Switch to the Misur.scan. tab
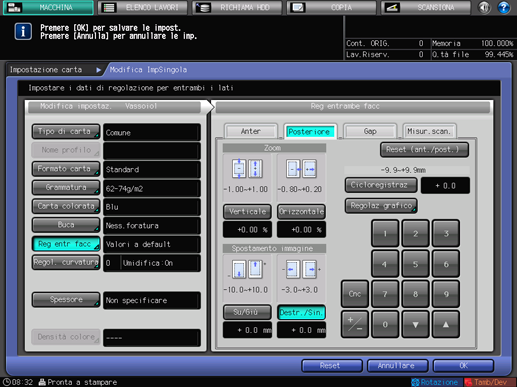Screen dimensions: 517x387 click(429, 131)
